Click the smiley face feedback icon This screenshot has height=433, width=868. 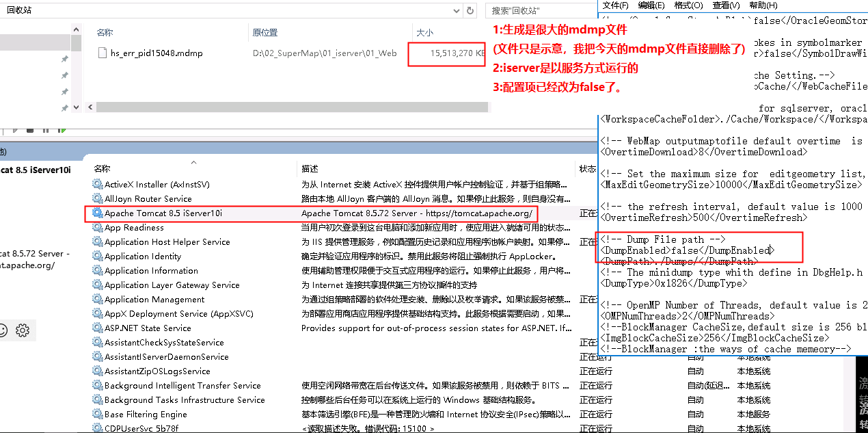click(x=2, y=330)
